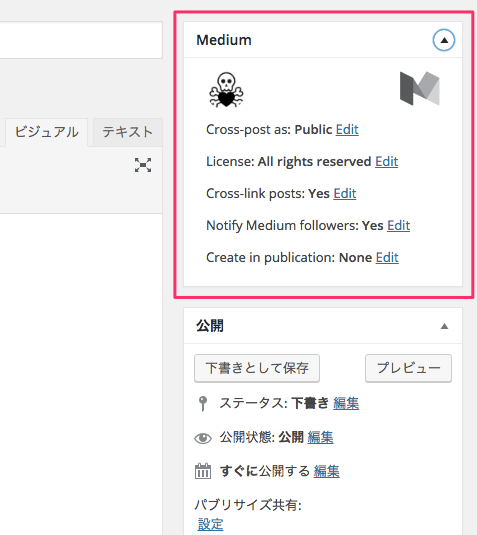
Task: Edit Notify Medium followers setting
Action: 399,226
